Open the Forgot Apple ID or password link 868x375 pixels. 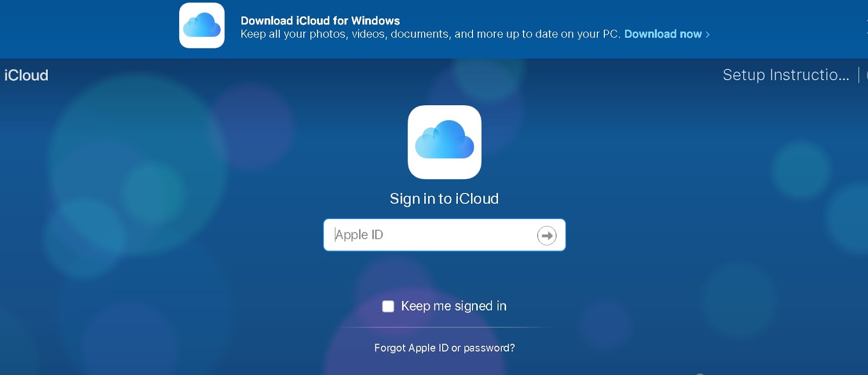(444, 348)
